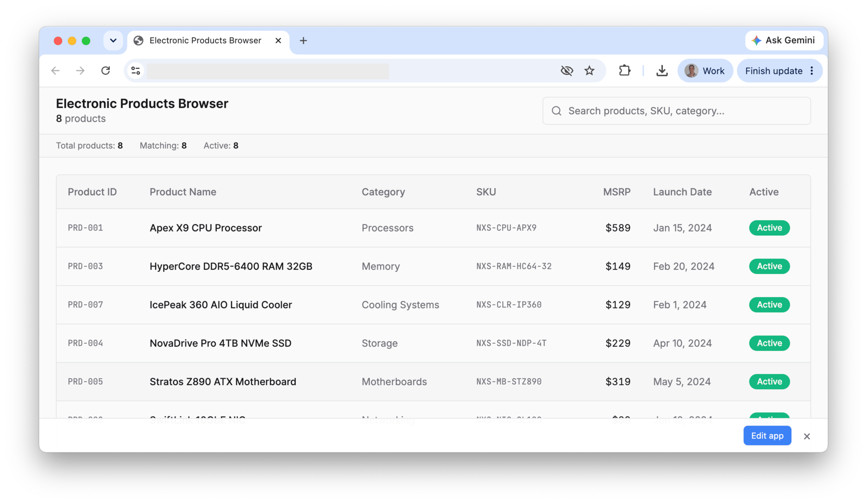Click product ID PRD-004
The width and height of the screenshot is (867, 504).
[x=85, y=343]
